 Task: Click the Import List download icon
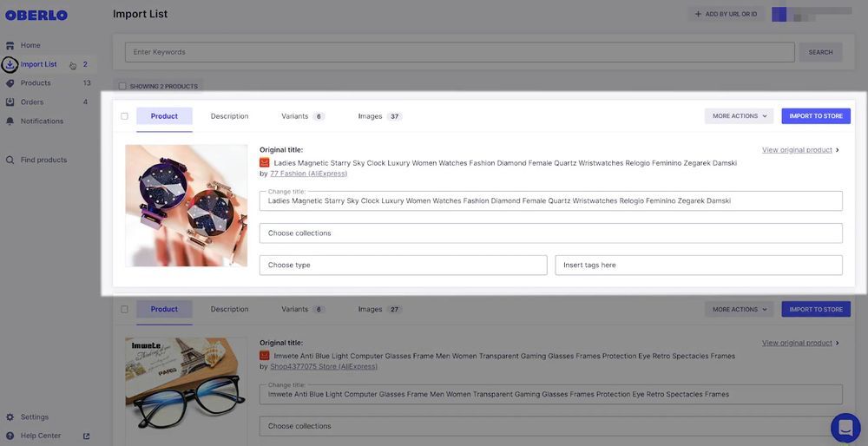pyautogui.click(x=10, y=64)
